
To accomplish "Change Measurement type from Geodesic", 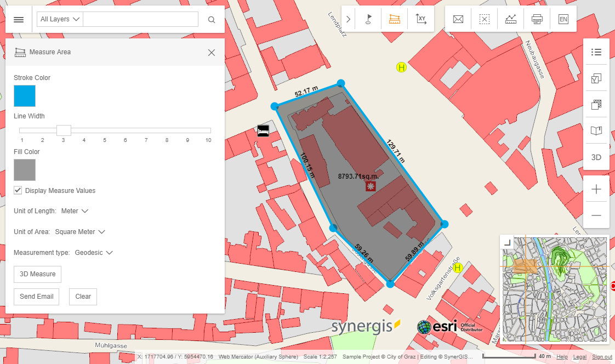I will pyautogui.click(x=92, y=252).
